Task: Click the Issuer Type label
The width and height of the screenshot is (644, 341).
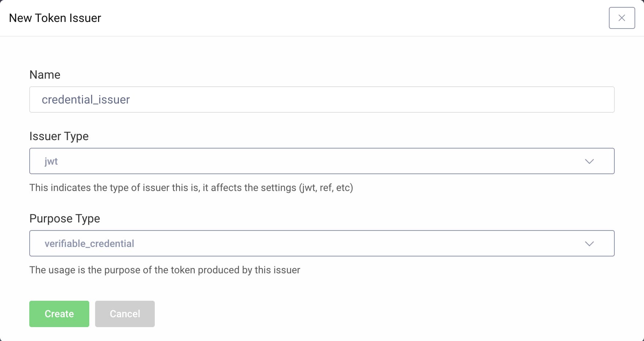Action: pyautogui.click(x=59, y=136)
